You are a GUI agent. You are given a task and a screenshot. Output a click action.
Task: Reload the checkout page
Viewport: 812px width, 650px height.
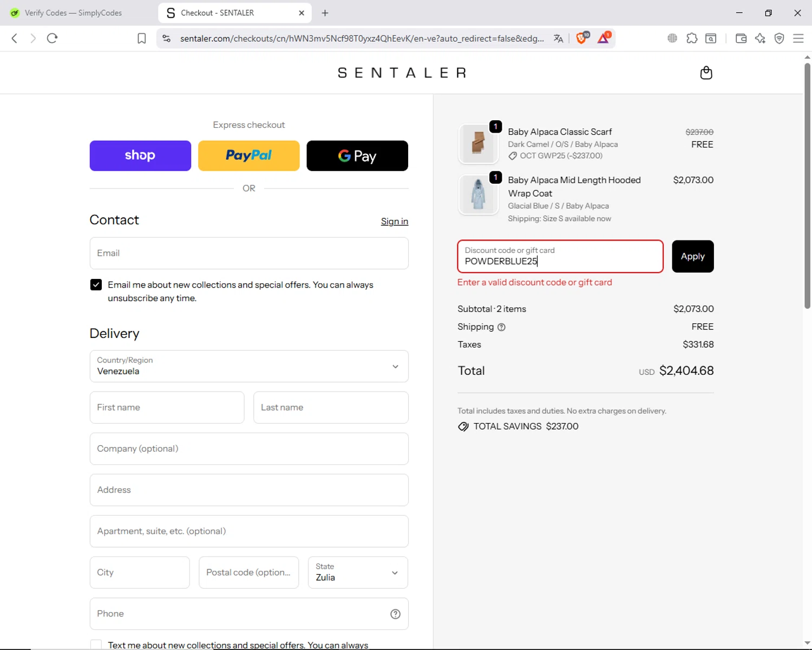[52, 38]
